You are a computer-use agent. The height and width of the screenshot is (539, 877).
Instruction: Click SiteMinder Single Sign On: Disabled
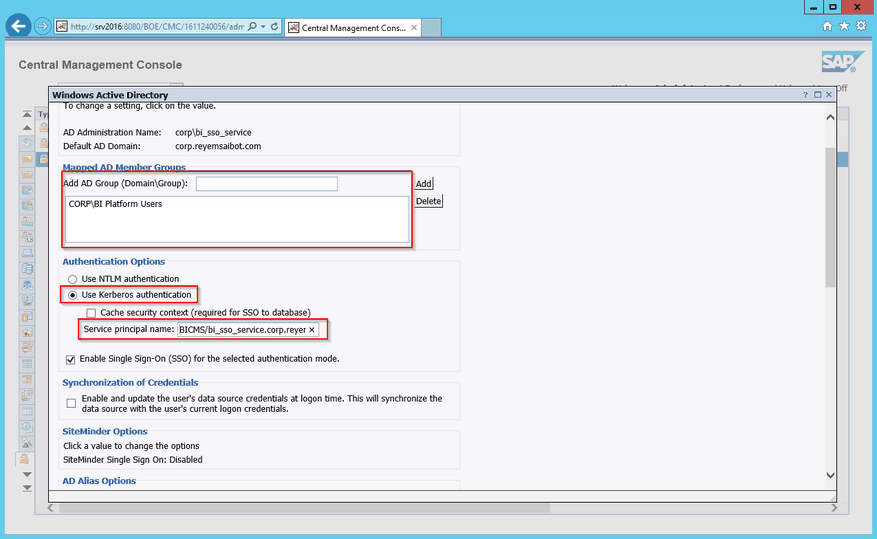click(133, 460)
